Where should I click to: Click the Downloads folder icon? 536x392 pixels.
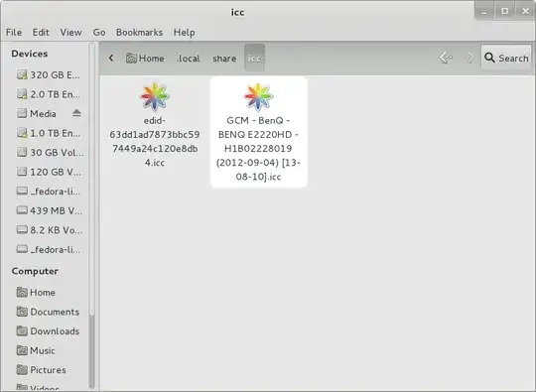[22, 330]
